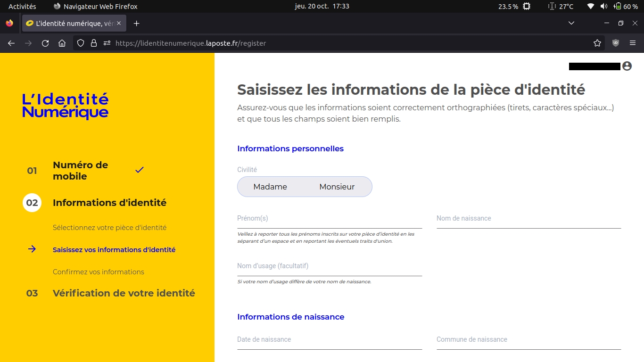Image resolution: width=644 pixels, height=362 pixels.
Task: Open the uBlock Origin extension
Action: (x=616, y=43)
